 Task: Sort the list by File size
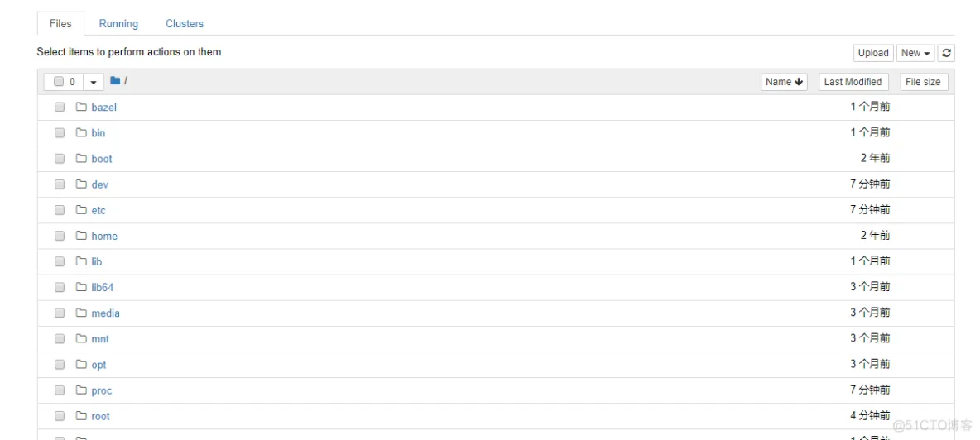point(923,82)
